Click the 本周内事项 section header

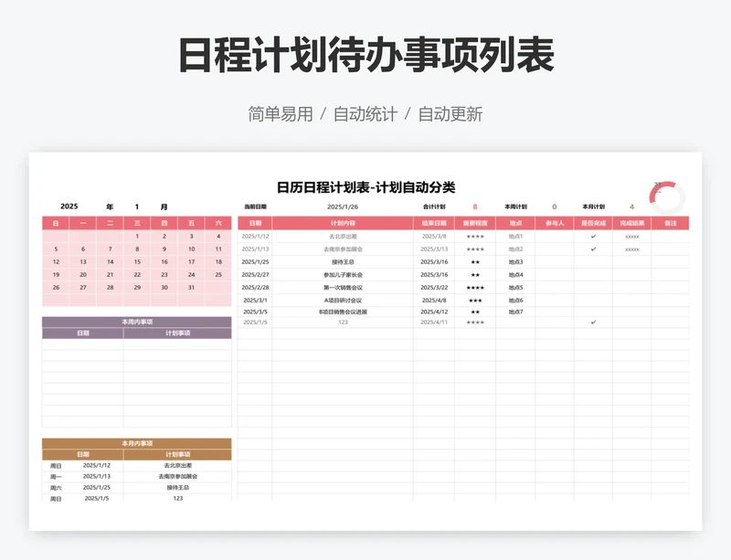coord(137,322)
